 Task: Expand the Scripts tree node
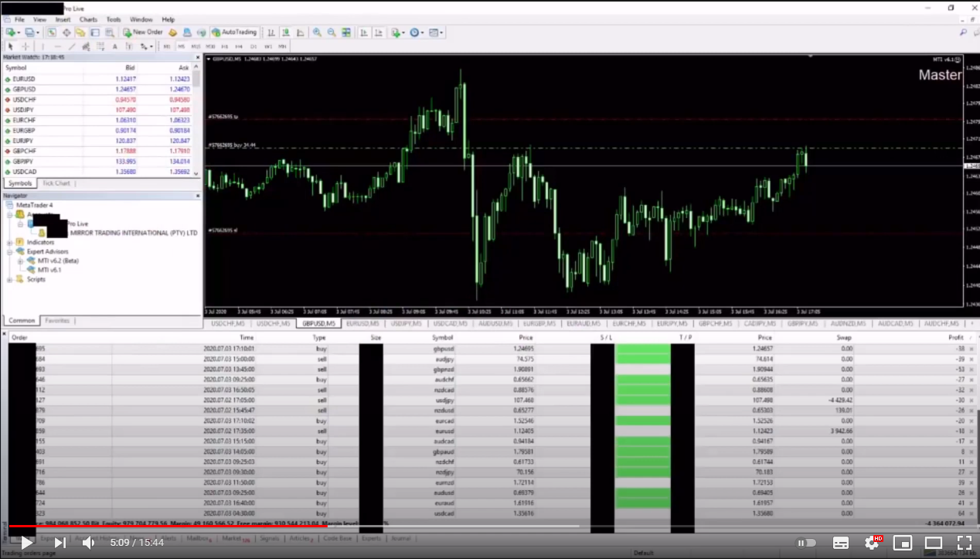10,279
